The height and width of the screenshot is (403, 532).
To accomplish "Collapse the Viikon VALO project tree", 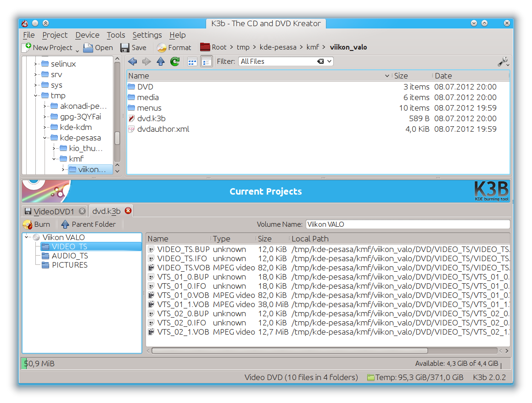I will (x=27, y=237).
